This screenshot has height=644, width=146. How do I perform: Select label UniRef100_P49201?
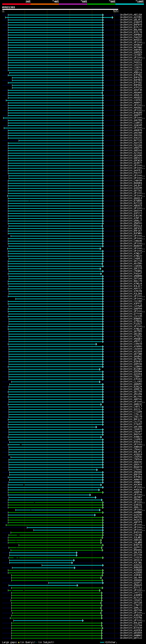click(x=131, y=63)
